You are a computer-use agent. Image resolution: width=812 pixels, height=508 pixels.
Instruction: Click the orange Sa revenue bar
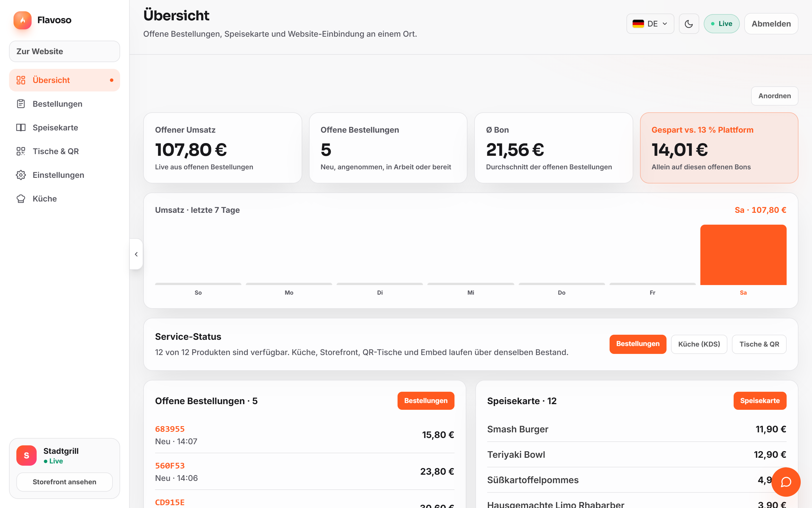[743, 255]
